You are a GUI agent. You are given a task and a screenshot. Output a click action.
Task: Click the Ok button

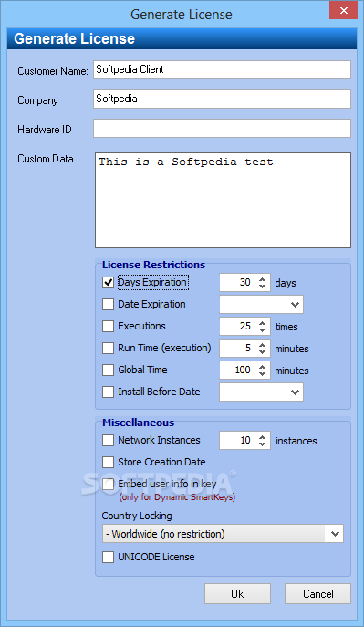(x=237, y=594)
